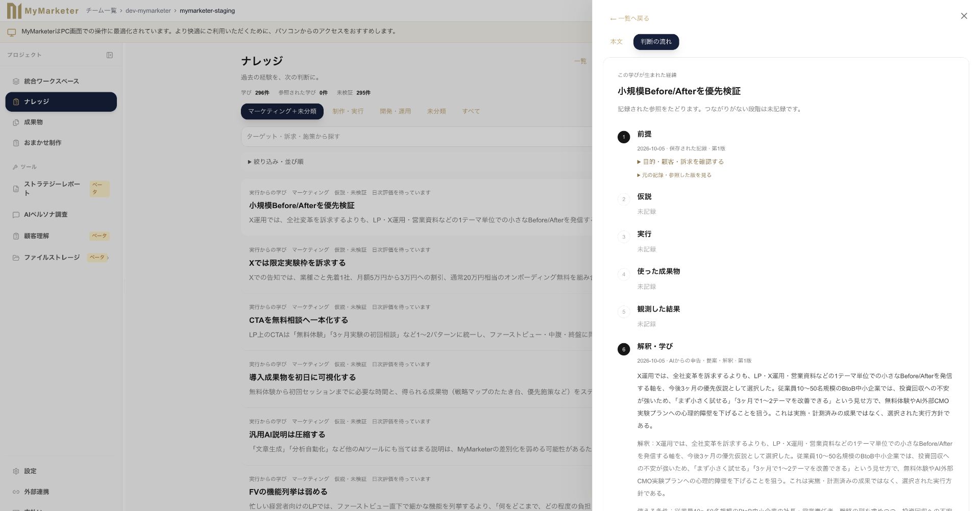Click the 成果物 documents icon

point(16,122)
